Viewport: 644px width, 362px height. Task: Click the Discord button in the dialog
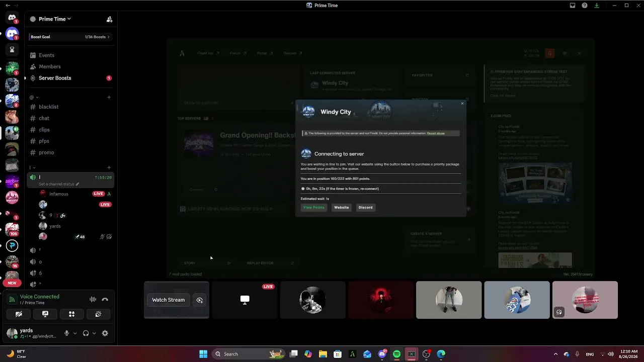point(366,207)
